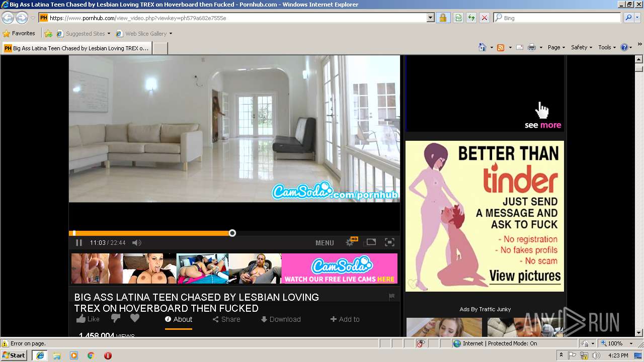This screenshot has width=644, height=362.
Task: Expand the Home button dropdown arrow
Action: (492, 47)
